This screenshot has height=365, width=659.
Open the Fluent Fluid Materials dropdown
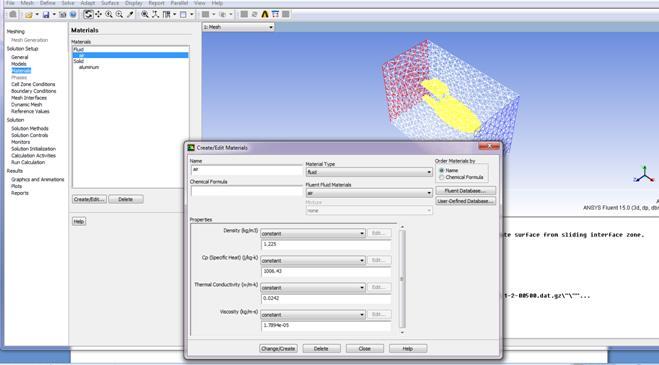pos(369,193)
